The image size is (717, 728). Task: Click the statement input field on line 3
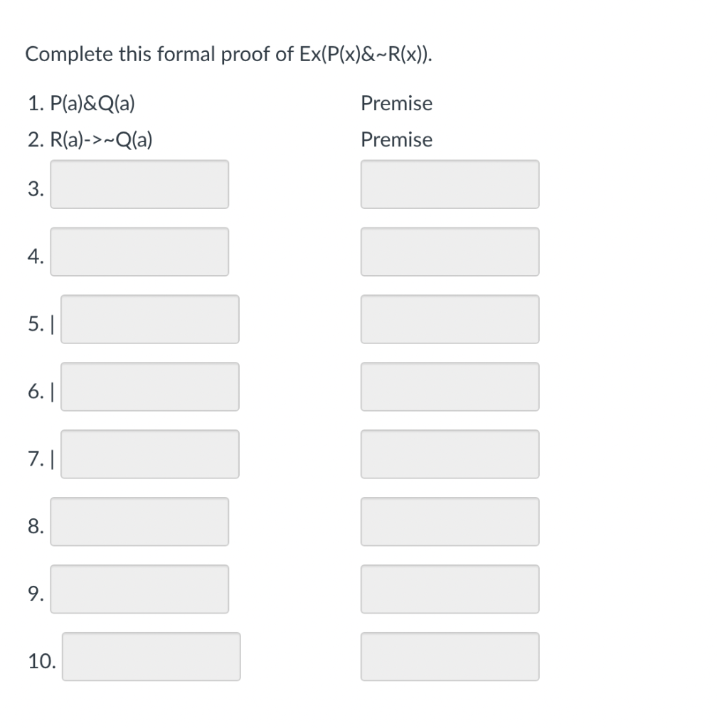pos(139,185)
